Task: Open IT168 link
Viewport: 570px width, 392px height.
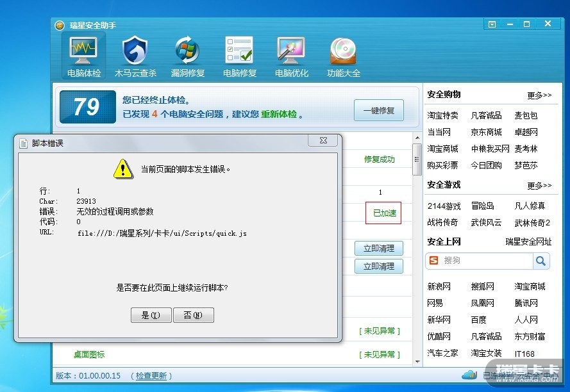Action: 524,354
